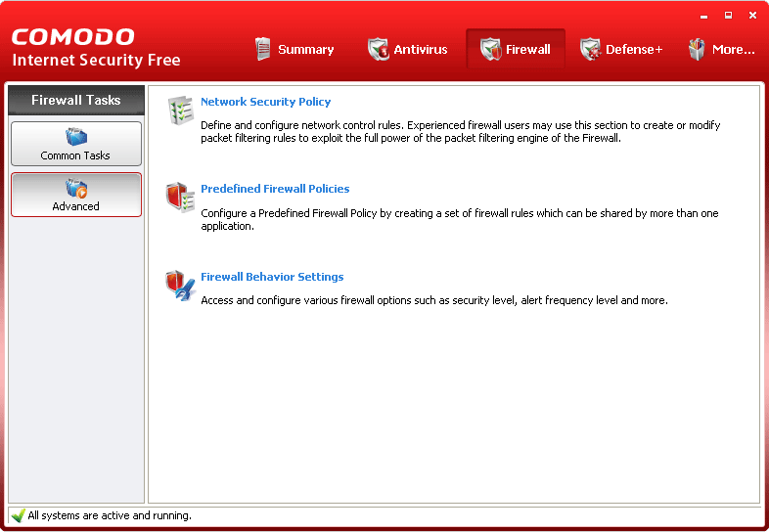
Task: Open the Network Security Policy link
Action: click(266, 102)
